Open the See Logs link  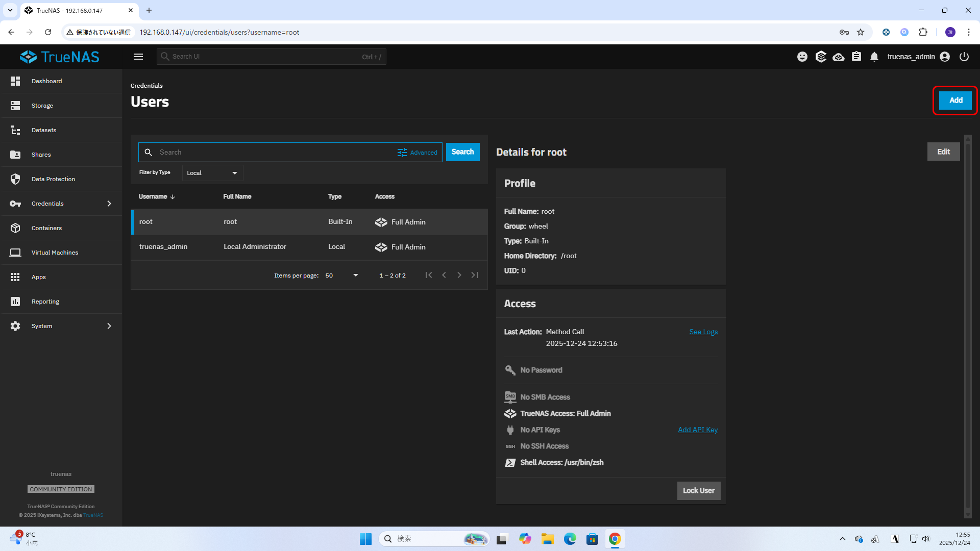703,332
